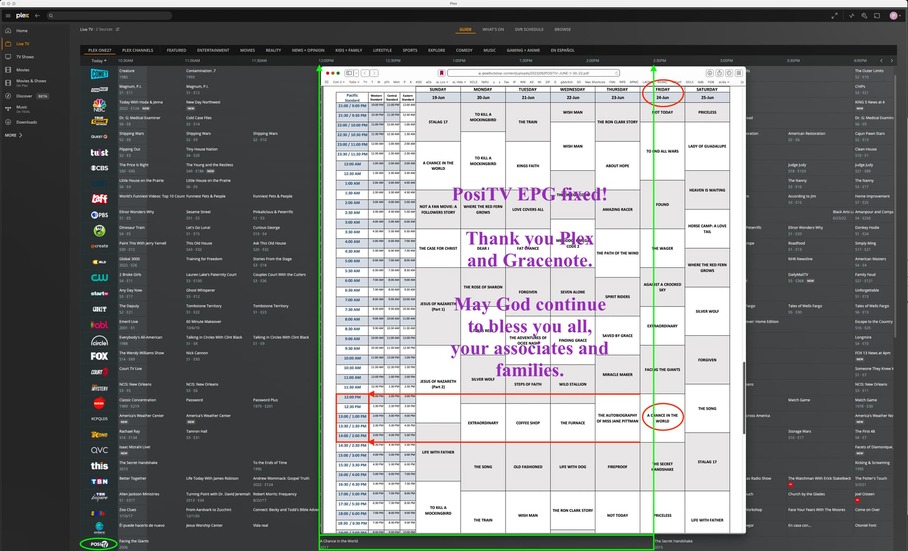Switch to the BROWSE tab
908x551 pixels.
(x=562, y=30)
